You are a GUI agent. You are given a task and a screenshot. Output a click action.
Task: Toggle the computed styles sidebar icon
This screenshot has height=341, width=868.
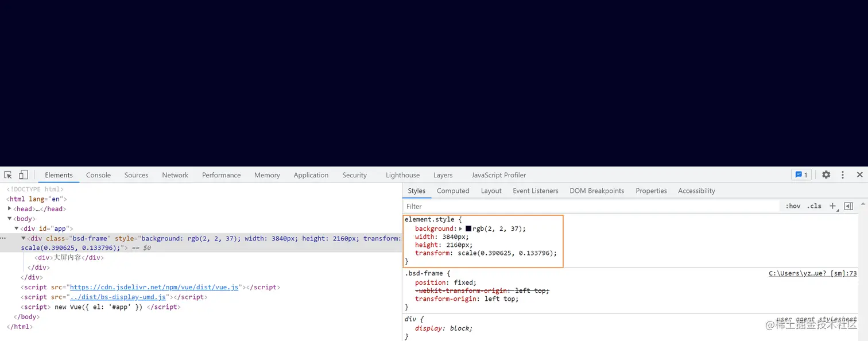[848, 206]
